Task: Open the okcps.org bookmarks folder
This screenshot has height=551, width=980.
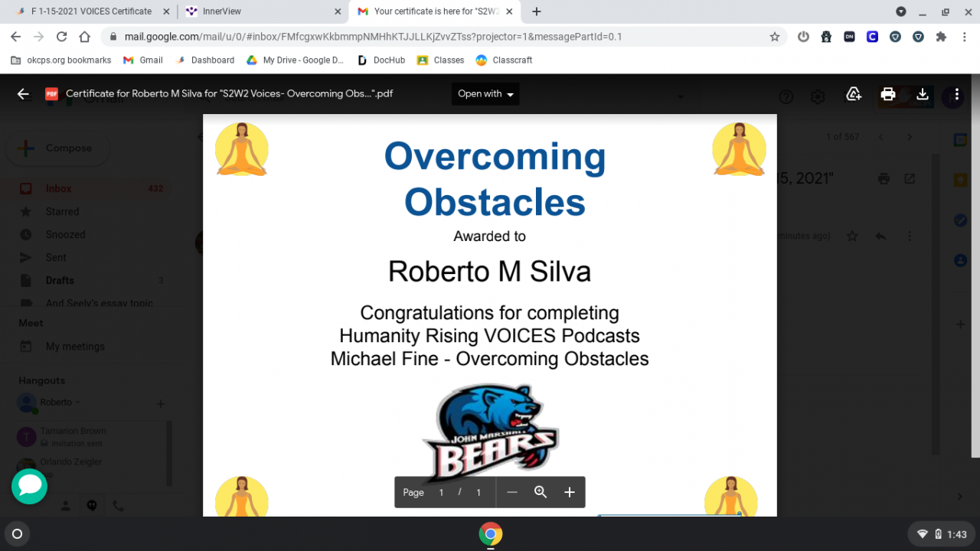Action: (x=61, y=60)
